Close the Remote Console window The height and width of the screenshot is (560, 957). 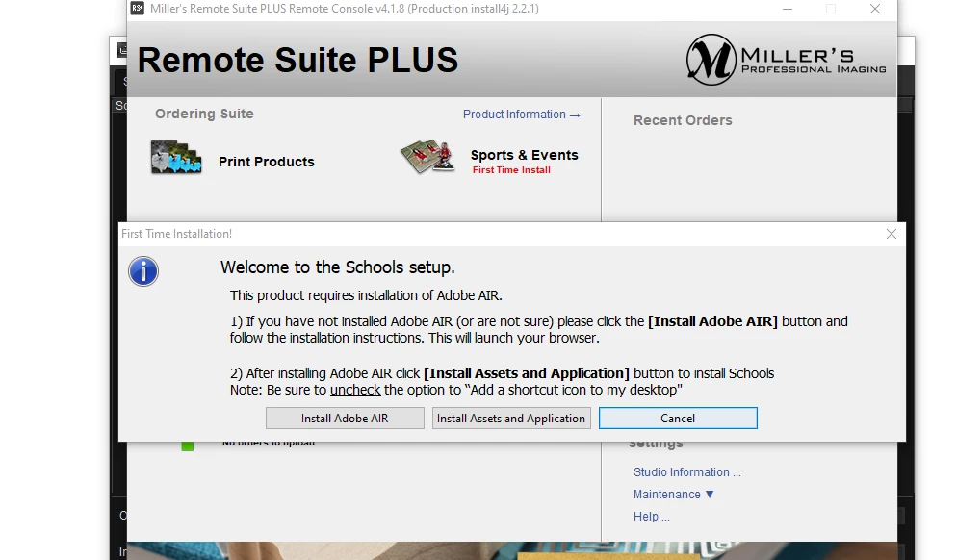pos(874,9)
